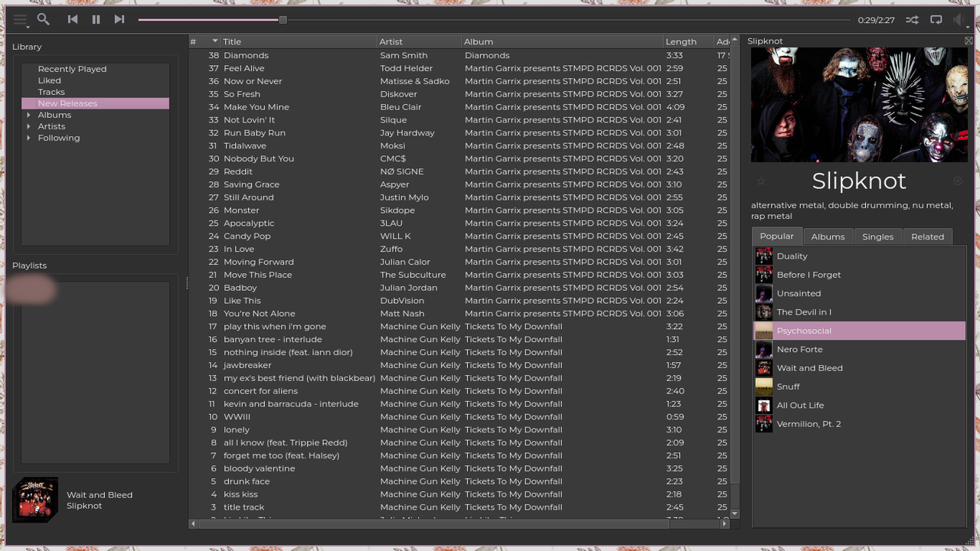Switch to the Albums tab
The height and width of the screenshot is (551, 980).
(x=828, y=236)
